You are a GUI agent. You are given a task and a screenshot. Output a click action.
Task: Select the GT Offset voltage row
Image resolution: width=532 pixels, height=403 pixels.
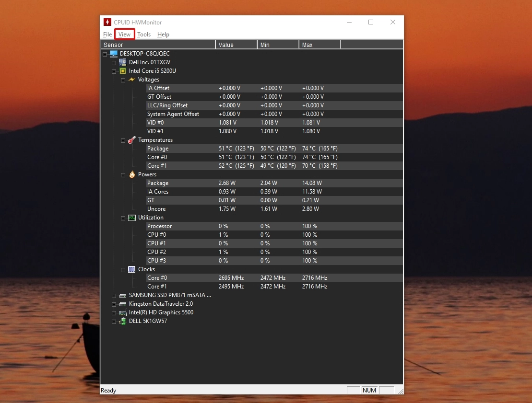click(x=274, y=97)
